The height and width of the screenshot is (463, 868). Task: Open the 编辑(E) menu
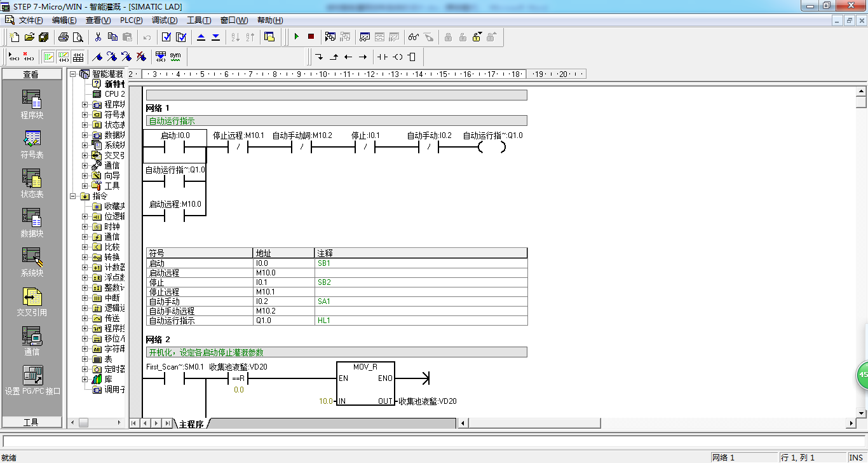(64, 20)
